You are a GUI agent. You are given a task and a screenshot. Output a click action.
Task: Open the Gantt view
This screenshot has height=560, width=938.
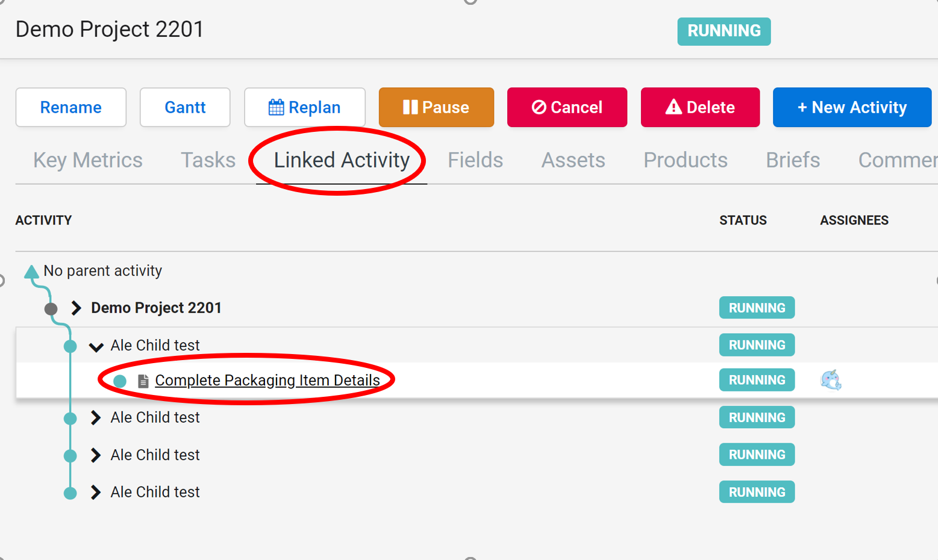(185, 107)
